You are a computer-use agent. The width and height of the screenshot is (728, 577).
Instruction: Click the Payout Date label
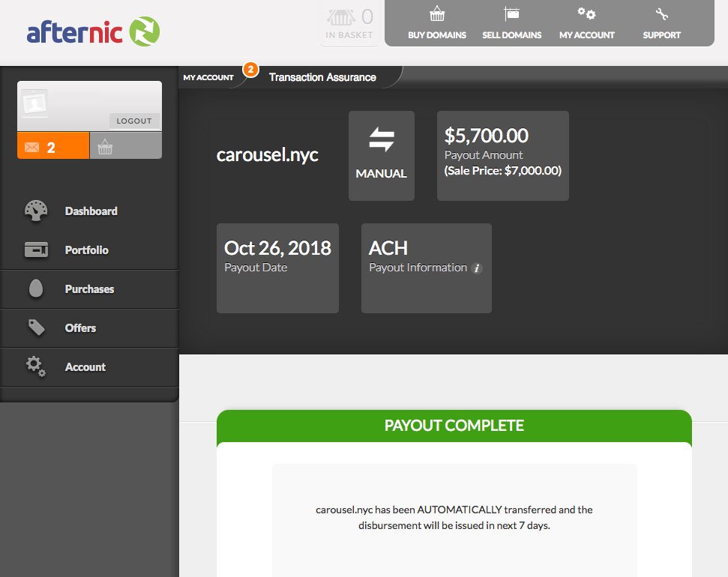coord(256,268)
